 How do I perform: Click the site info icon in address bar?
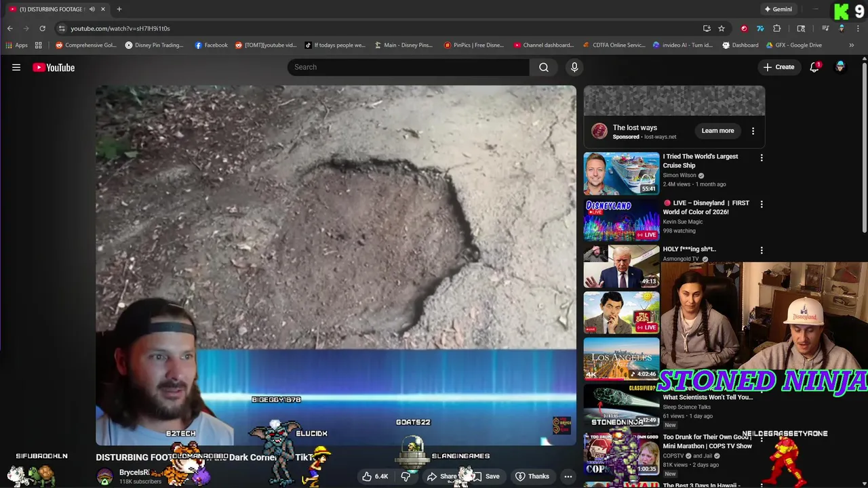pyautogui.click(x=62, y=28)
